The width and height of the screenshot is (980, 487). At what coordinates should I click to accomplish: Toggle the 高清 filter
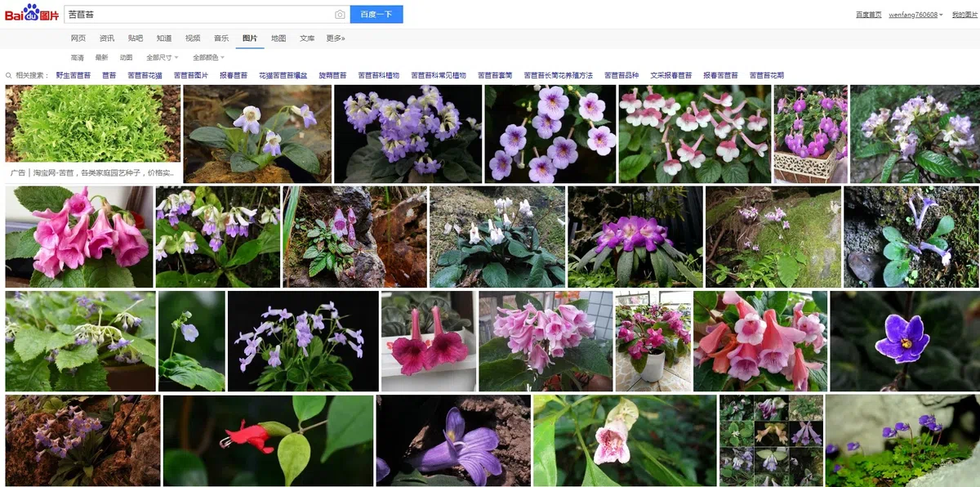coord(77,58)
